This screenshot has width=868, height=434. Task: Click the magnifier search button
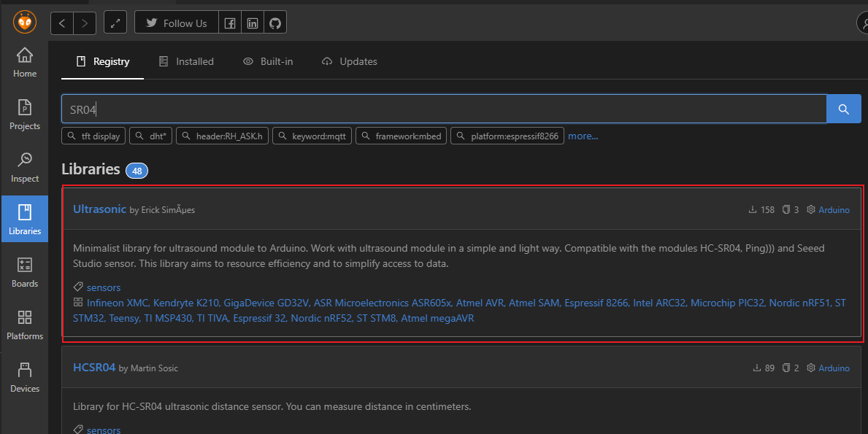(x=843, y=109)
